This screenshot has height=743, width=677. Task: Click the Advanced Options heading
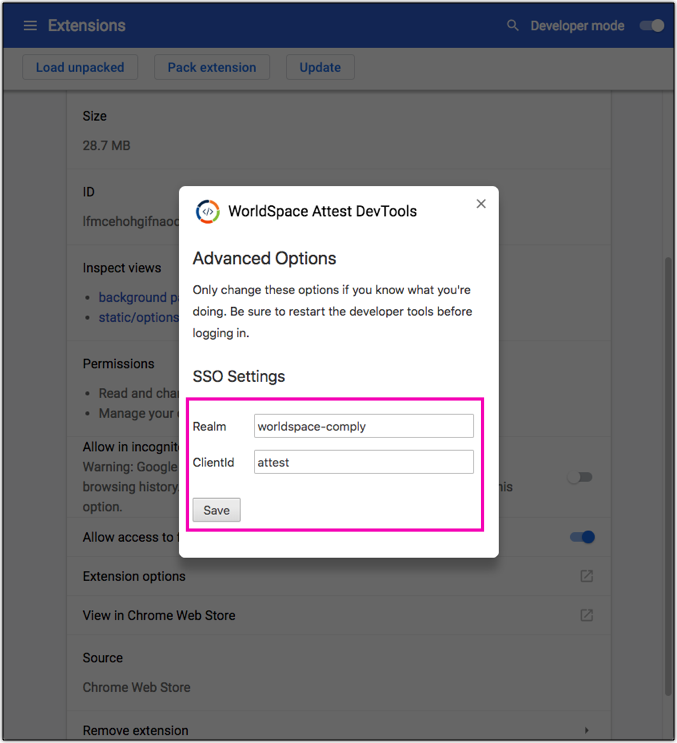tap(264, 258)
